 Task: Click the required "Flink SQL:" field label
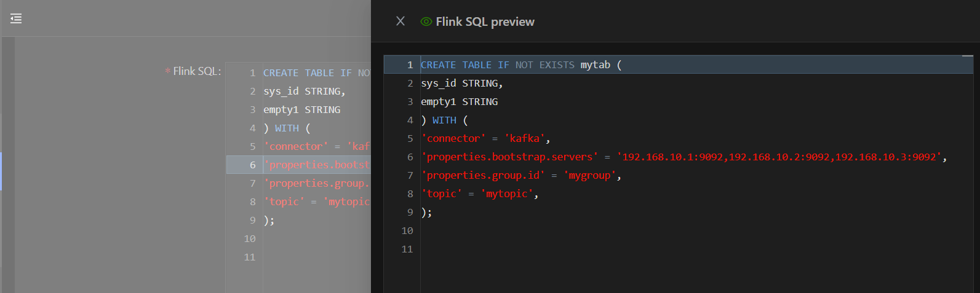[196, 71]
